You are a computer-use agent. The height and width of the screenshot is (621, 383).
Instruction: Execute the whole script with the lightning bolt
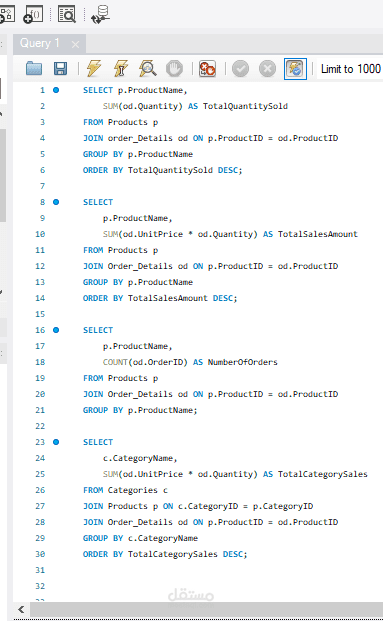tap(94, 68)
